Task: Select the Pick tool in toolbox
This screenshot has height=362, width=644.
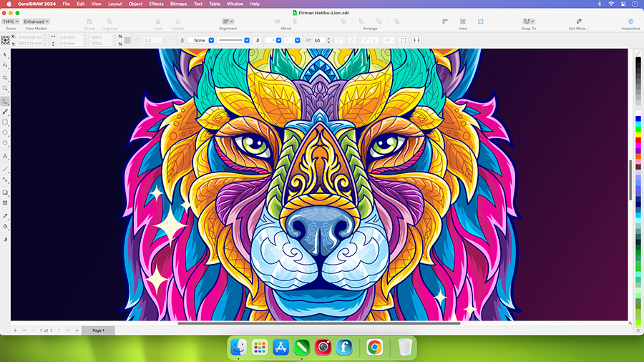Action: coord(5,54)
